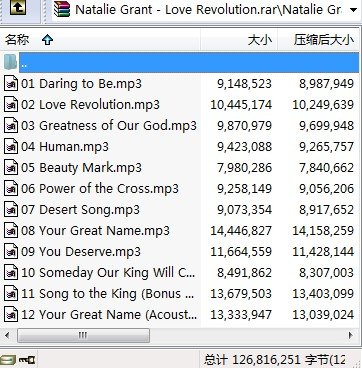Click the WinRAR books archive icon
Viewport: 362px width, 368px height.
[x=62, y=9]
